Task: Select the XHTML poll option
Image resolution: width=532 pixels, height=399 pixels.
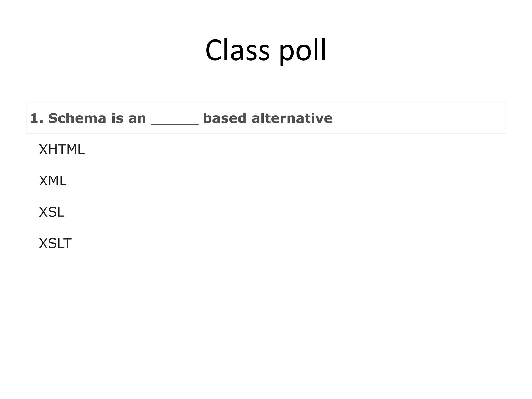Action: tap(62, 150)
